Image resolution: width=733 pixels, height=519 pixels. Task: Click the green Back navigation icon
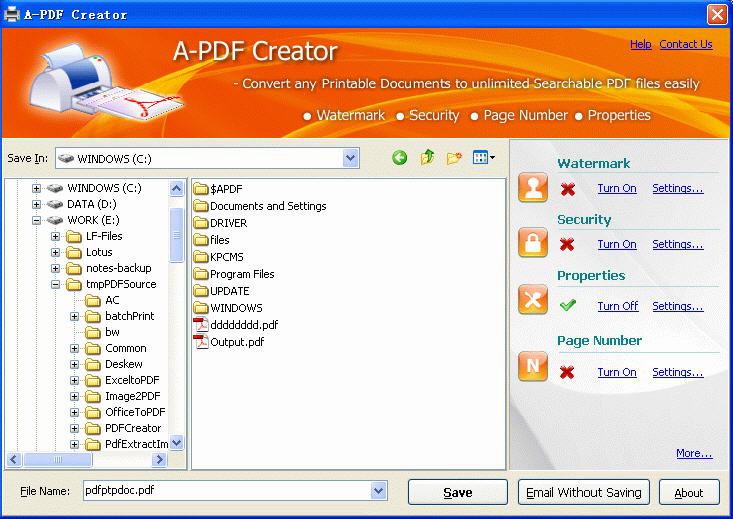click(x=399, y=158)
